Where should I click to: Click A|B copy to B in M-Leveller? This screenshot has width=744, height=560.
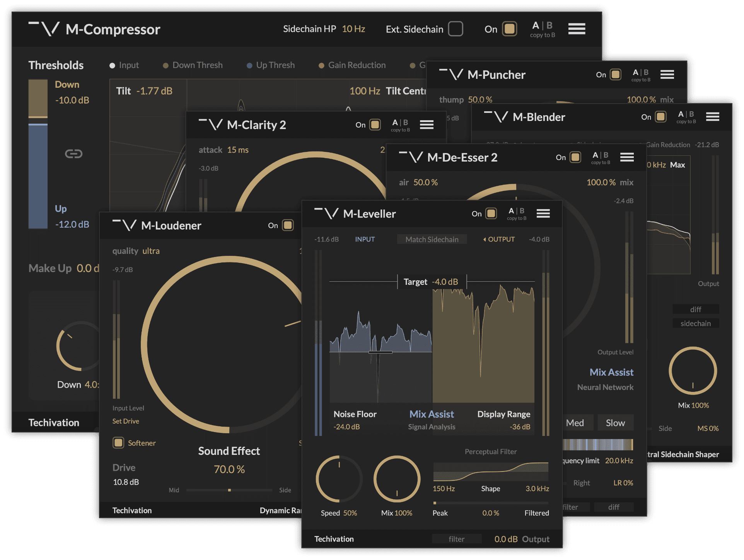pos(517,214)
